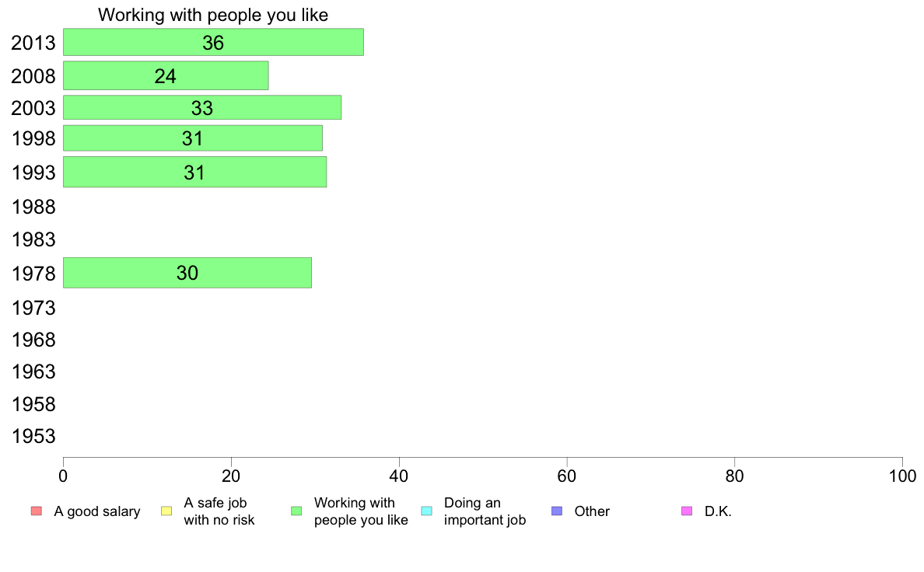
Task: Select the 1998 bar showing 31
Action: pyautogui.click(x=193, y=138)
